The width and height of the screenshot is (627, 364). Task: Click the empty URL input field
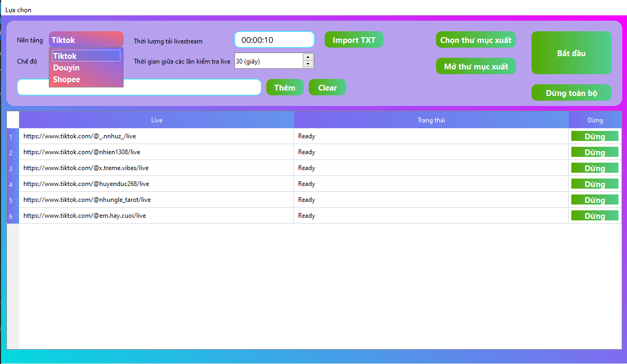[139, 87]
